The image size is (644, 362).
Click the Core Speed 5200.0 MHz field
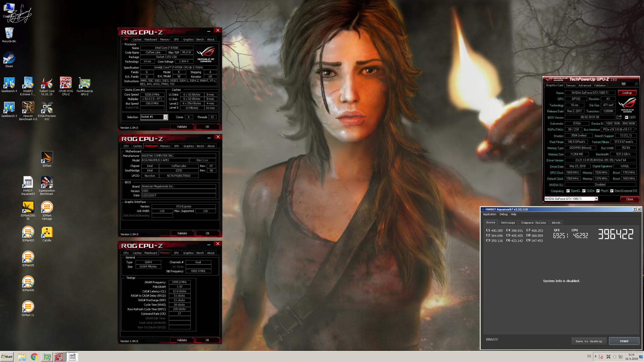152,95
